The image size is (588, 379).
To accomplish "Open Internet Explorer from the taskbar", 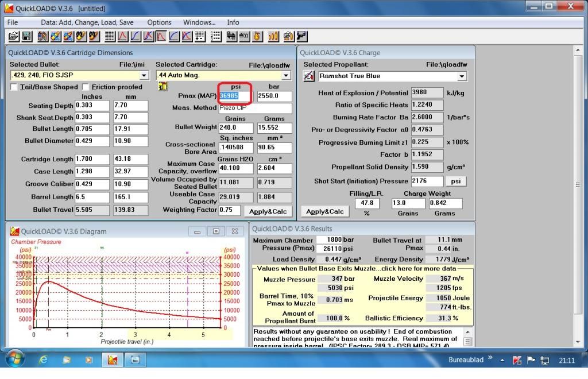I will point(43,360).
